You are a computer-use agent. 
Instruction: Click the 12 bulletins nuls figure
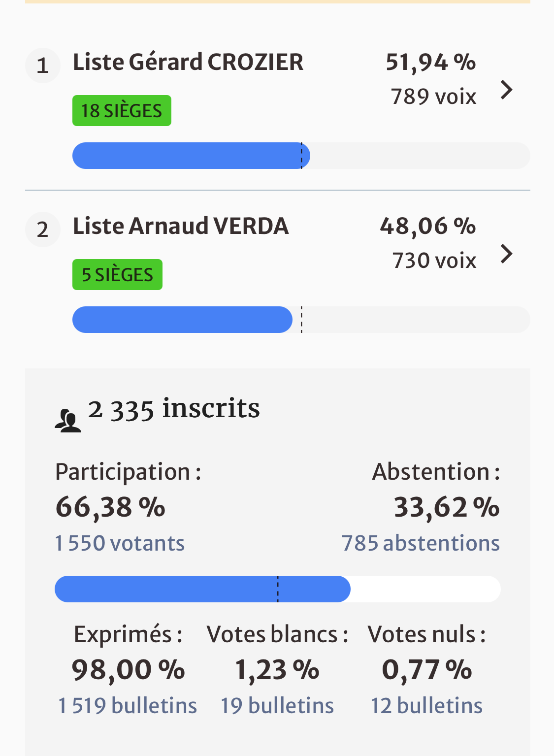click(426, 706)
